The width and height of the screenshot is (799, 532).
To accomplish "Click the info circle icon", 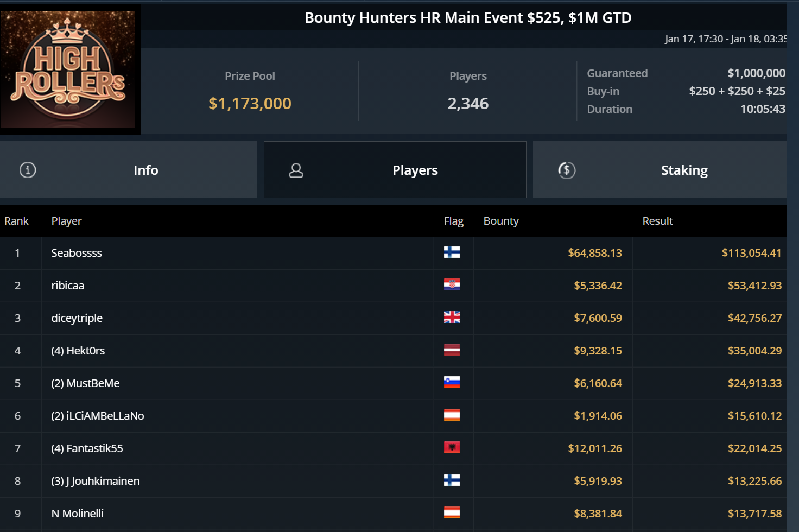I will tap(28, 170).
